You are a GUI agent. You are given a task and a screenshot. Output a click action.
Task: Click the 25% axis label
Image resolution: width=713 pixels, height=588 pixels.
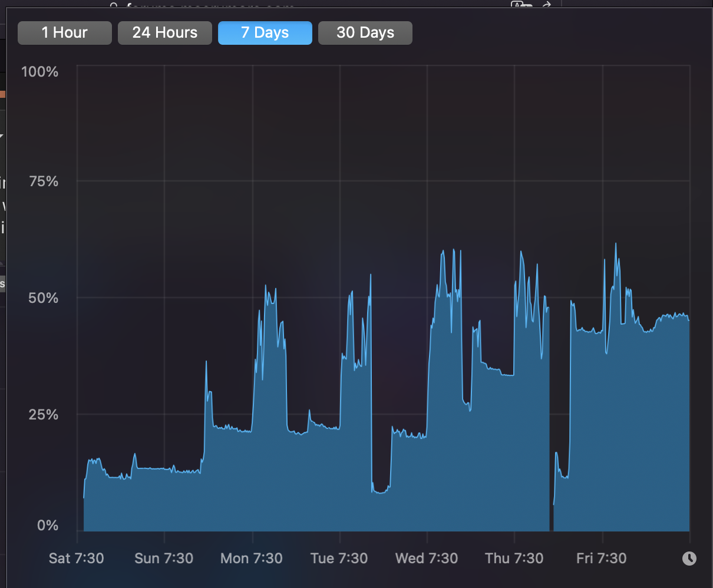(x=44, y=415)
